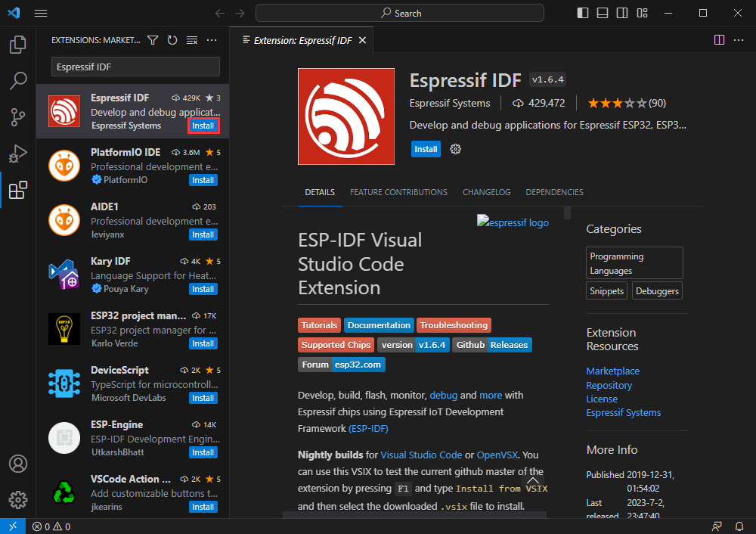Open the Accounts menu icon
The height and width of the screenshot is (534, 756).
tap(18, 464)
